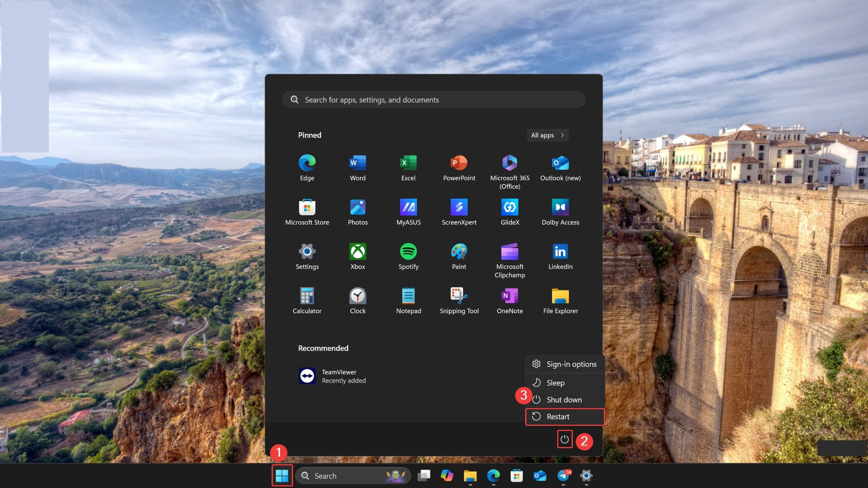Open Telegram from the taskbar
Screen dimensions: 868x488
point(563,476)
